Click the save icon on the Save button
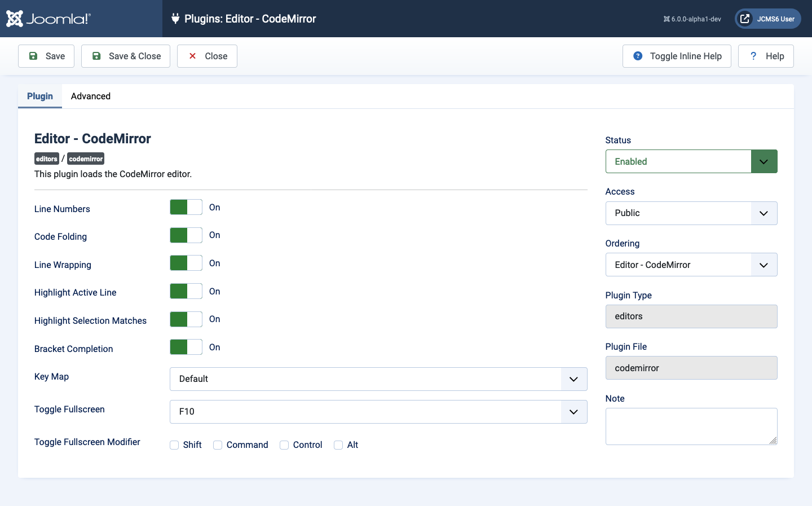This screenshot has height=506, width=812. [33, 56]
